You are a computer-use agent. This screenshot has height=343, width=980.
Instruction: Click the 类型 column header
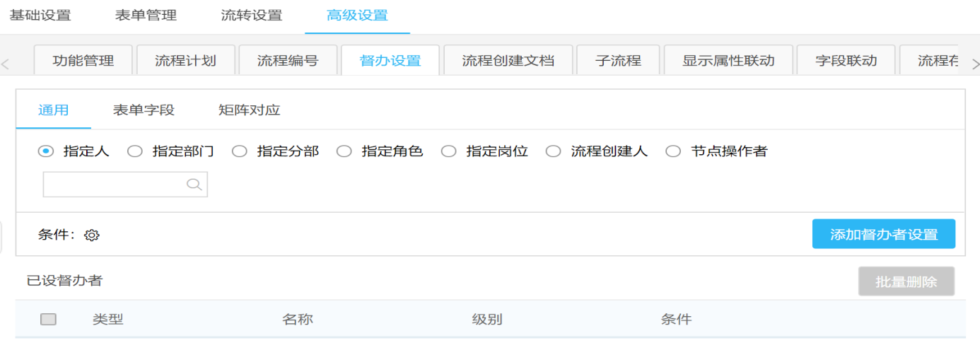tap(108, 320)
